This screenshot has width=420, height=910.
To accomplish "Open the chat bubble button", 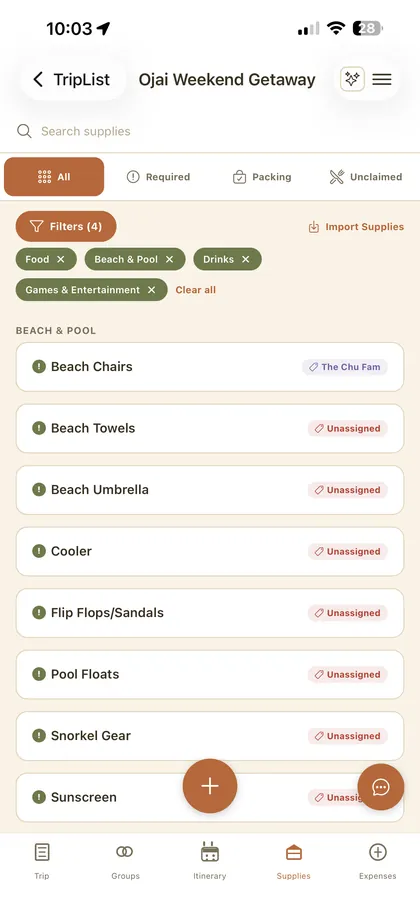I will pyautogui.click(x=381, y=787).
